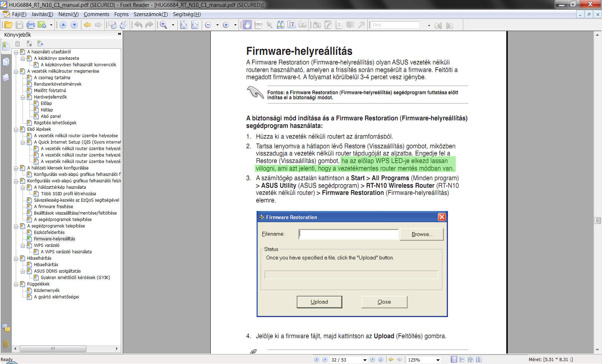The height and width of the screenshot is (364, 602).
Task: Print the document with printer icon
Action: pos(31,25)
